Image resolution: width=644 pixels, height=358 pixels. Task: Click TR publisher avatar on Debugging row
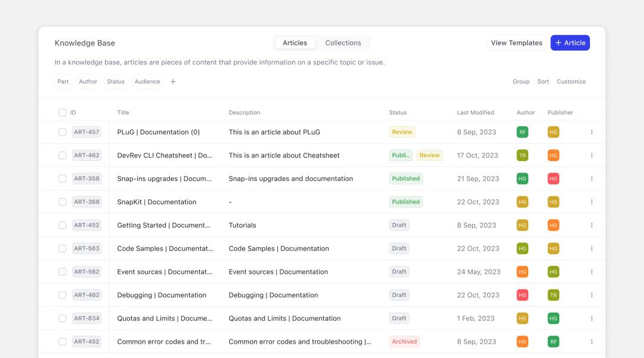(x=553, y=295)
